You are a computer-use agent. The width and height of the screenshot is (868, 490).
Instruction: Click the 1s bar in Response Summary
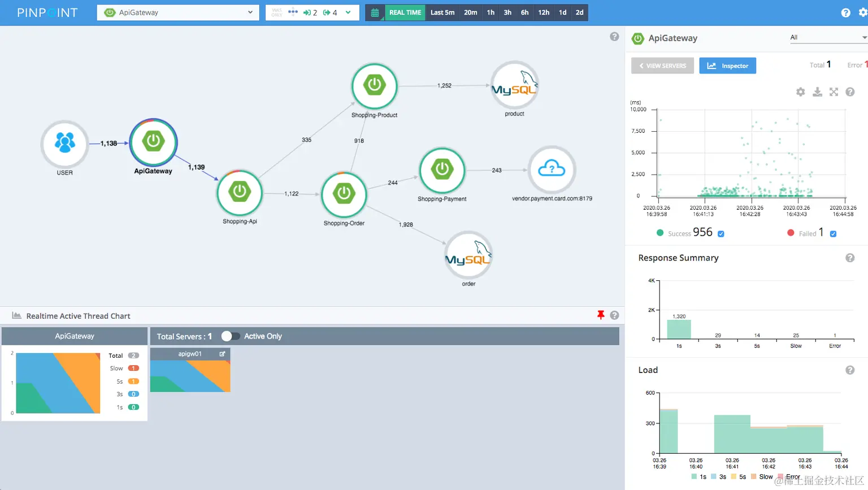(679, 329)
